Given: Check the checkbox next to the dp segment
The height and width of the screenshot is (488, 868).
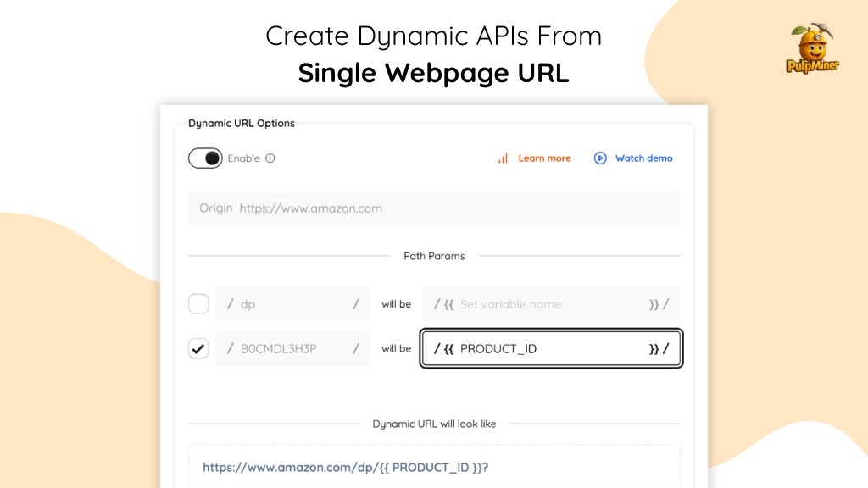Looking at the screenshot, I should [198, 303].
